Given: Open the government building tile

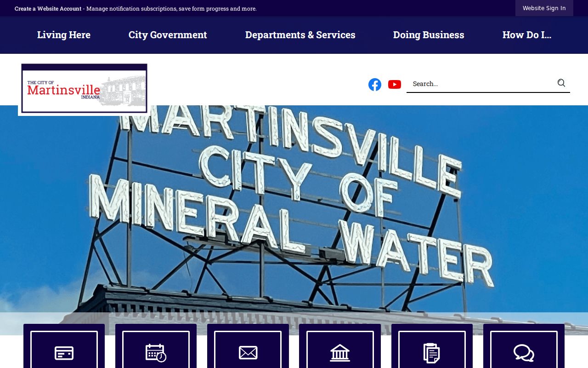Looking at the screenshot, I should pos(340,346).
